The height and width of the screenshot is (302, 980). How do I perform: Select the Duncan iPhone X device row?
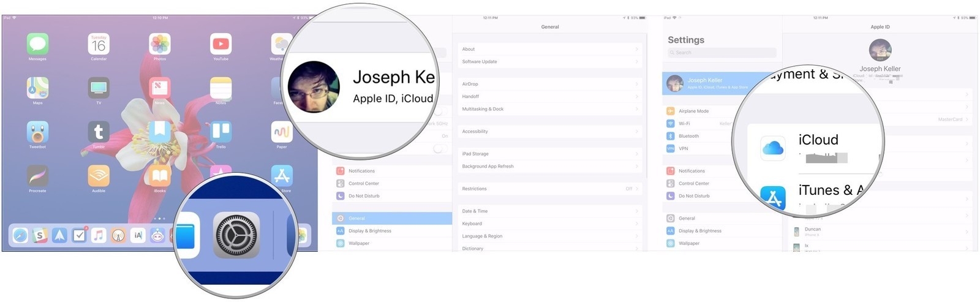coord(880,232)
